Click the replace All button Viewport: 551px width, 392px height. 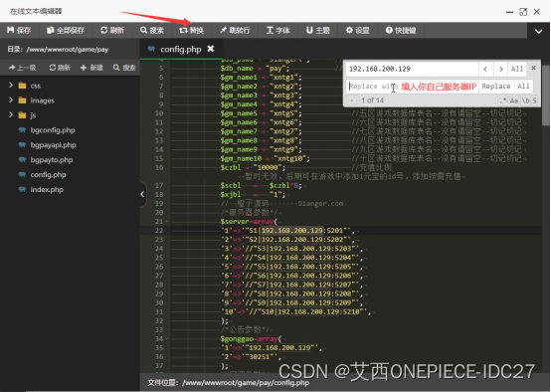point(523,87)
